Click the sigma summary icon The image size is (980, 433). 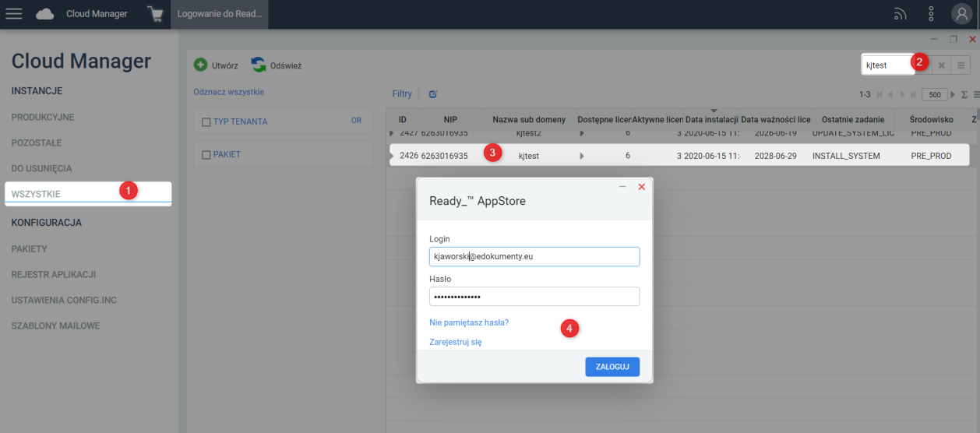click(x=964, y=94)
